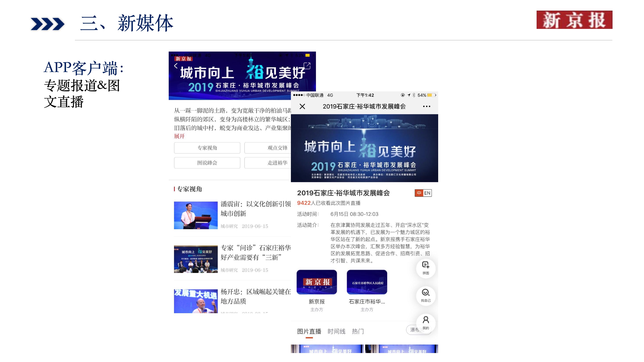Click the 图说峰会 category button
Image resolution: width=644 pixels, height=362 pixels.
pos(207,163)
